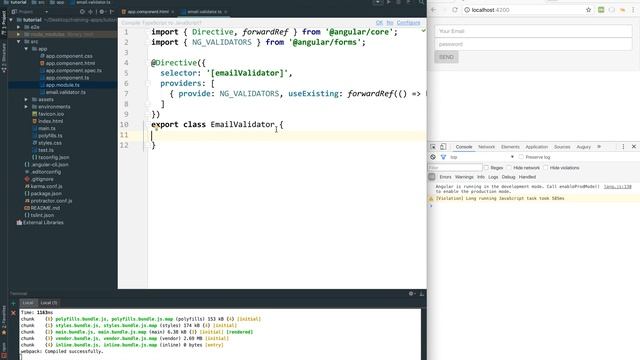Viewport: 640px width, 360px height.
Task: Click scroll-from-source target icon in Project panel
Action: pos(82,12)
